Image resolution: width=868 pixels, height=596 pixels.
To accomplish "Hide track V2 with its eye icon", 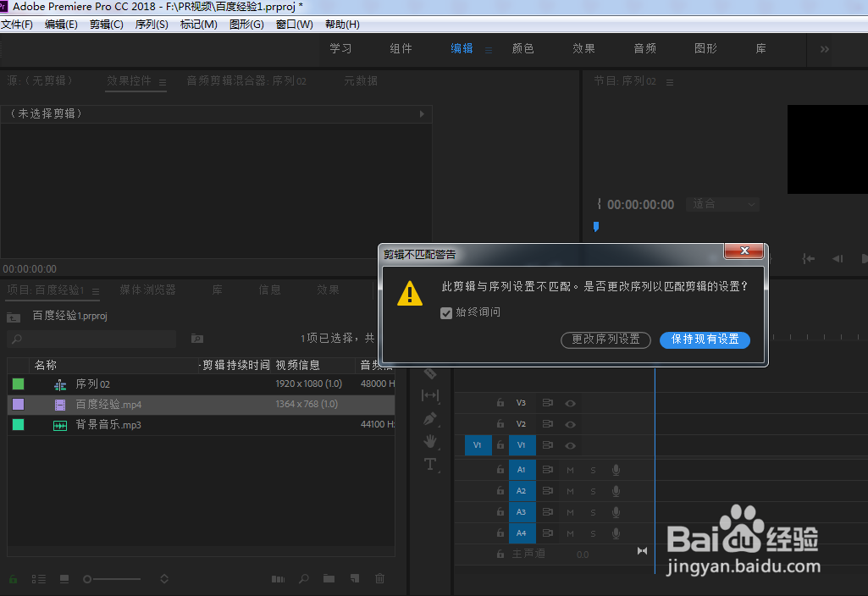I will coord(570,424).
